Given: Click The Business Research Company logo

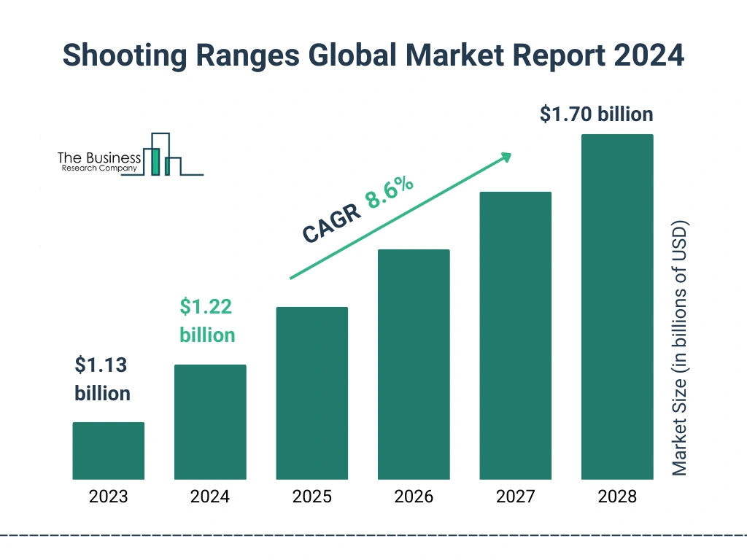Looking at the screenshot, I should click(x=131, y=155).
